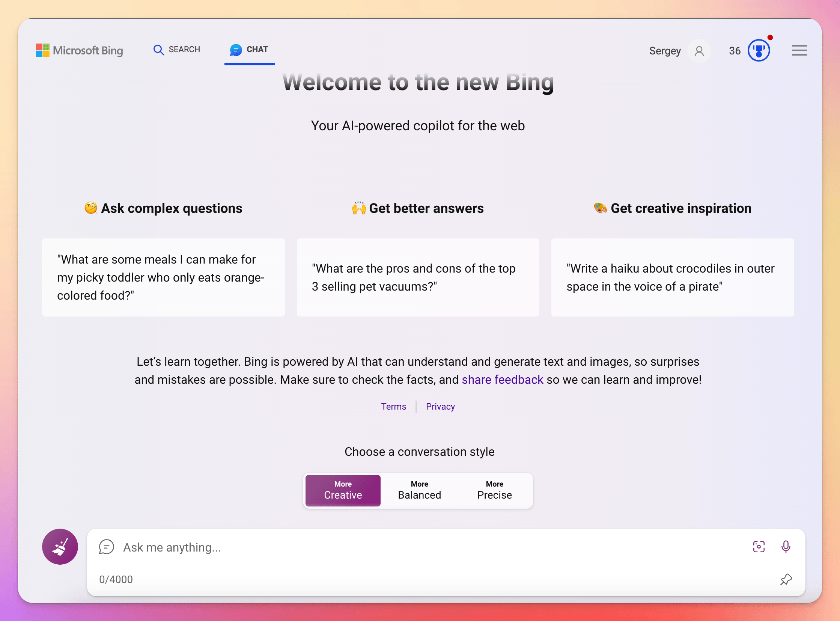The height and width of the screenshot is (621, 840).
Task: Select More Precise conversation style
Action: tap(494, 490)
